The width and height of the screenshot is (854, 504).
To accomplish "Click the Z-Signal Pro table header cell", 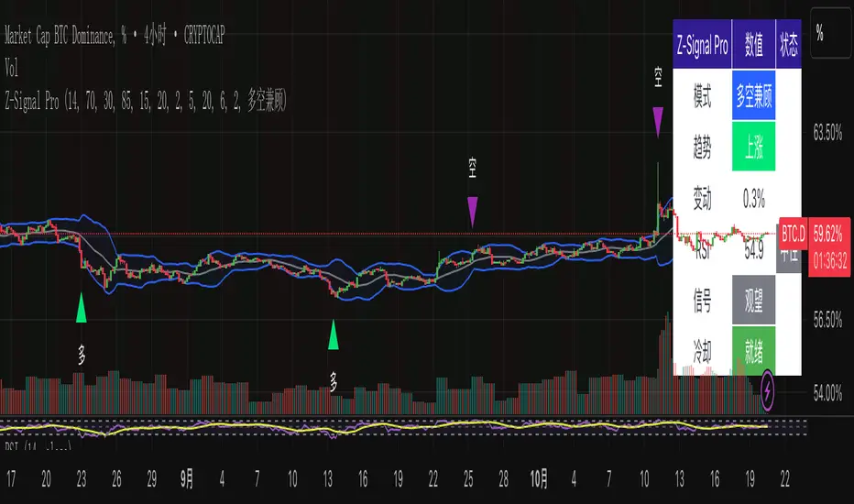I will coord(702,44).
